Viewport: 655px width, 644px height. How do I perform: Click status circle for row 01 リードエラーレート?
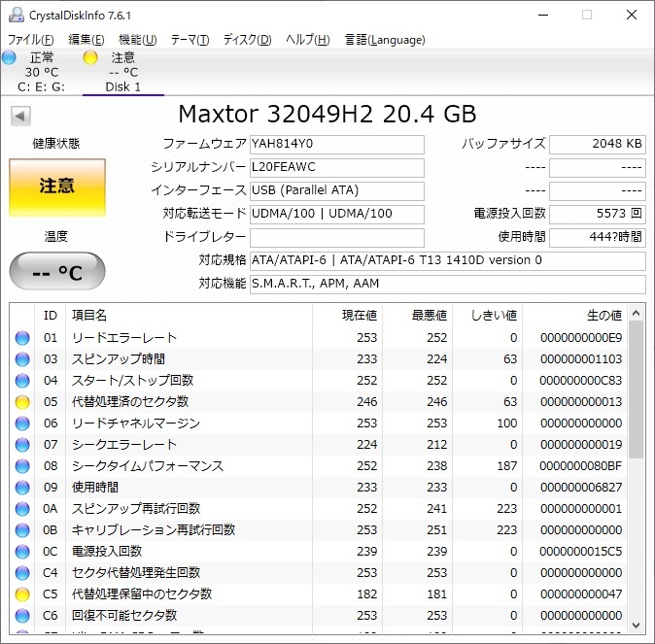[x=22, y=337]
